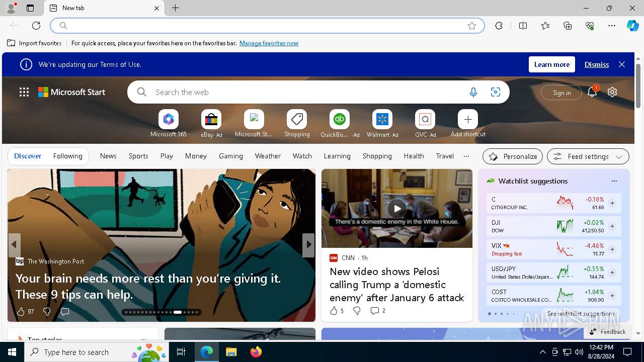Add USD/JPY to watchlist
This screenshot has width=644, height=362.
[612, 273]
